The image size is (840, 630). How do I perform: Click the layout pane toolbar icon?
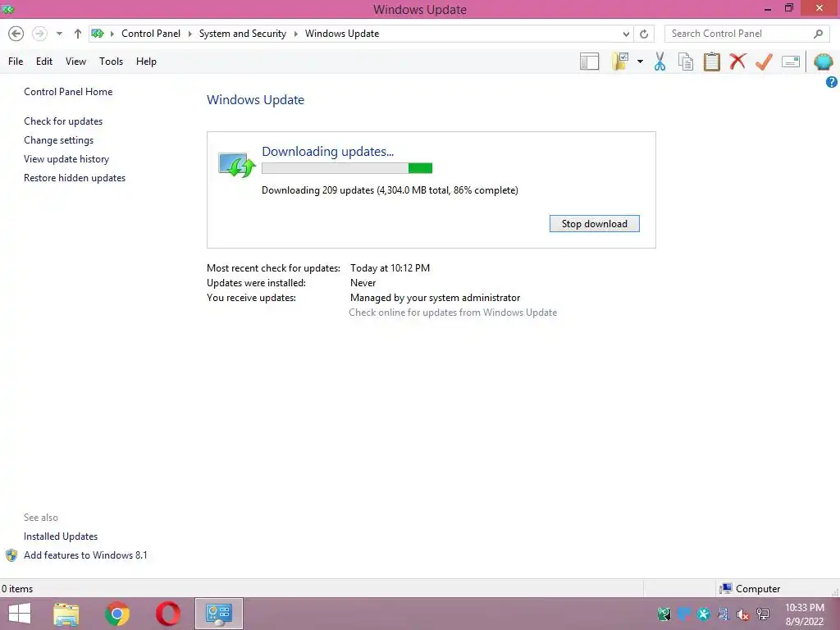(x=589, y=62)
